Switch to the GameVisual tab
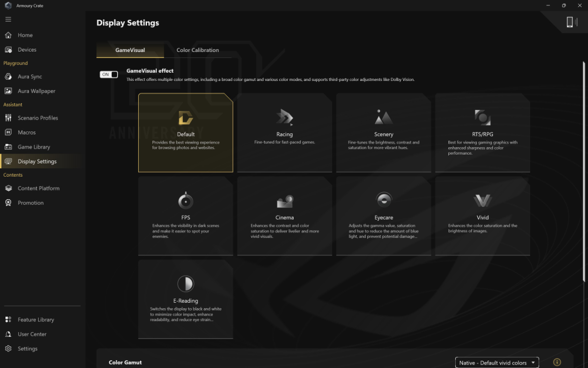This screenshot has height=368, width=588. (x=130, y=50)
